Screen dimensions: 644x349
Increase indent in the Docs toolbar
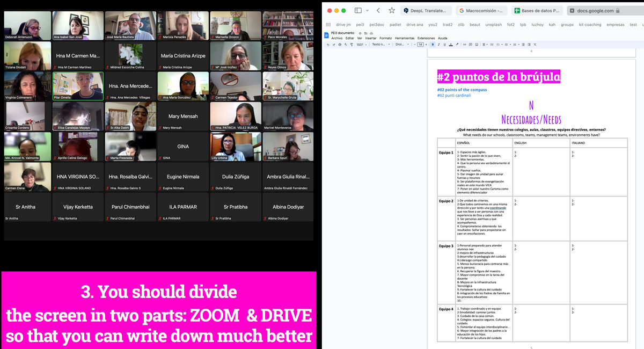529,45
